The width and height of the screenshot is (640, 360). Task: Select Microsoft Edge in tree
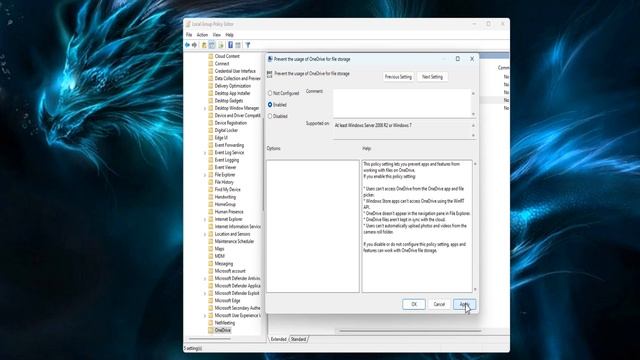click(x=227, y=301)
